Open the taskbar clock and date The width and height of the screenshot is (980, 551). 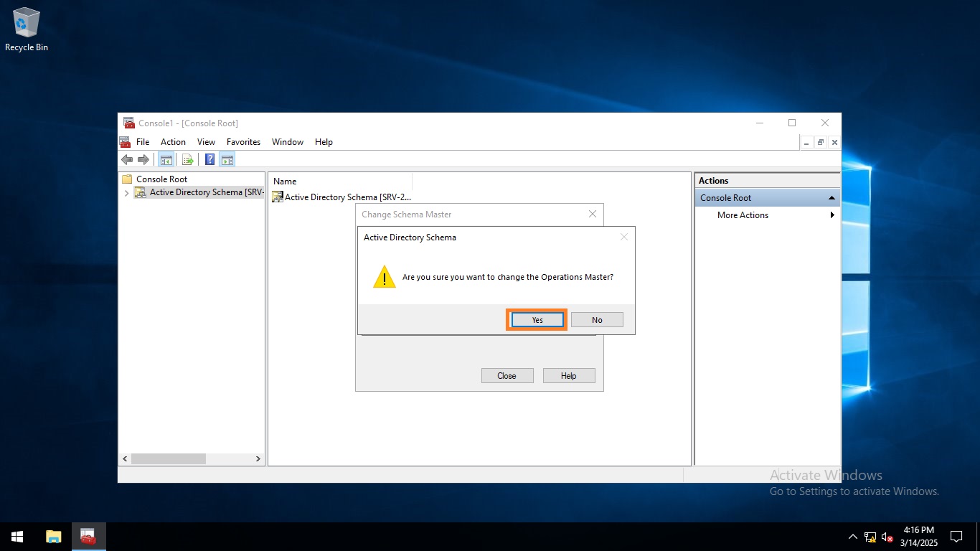[x=919, y=537]
